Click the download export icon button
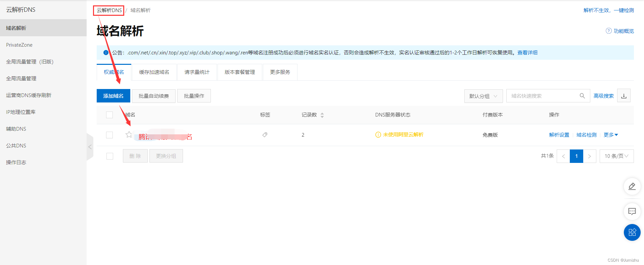The height and width of the screenshot is (265, 644). coord(624,96)
